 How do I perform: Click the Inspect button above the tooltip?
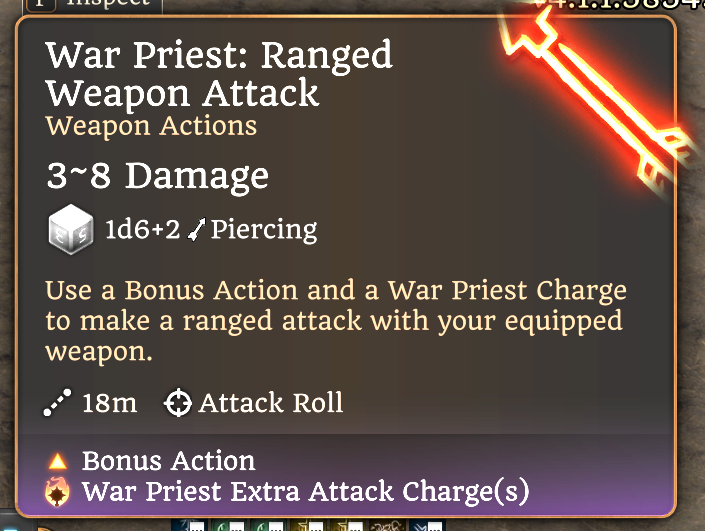point(94,4)
